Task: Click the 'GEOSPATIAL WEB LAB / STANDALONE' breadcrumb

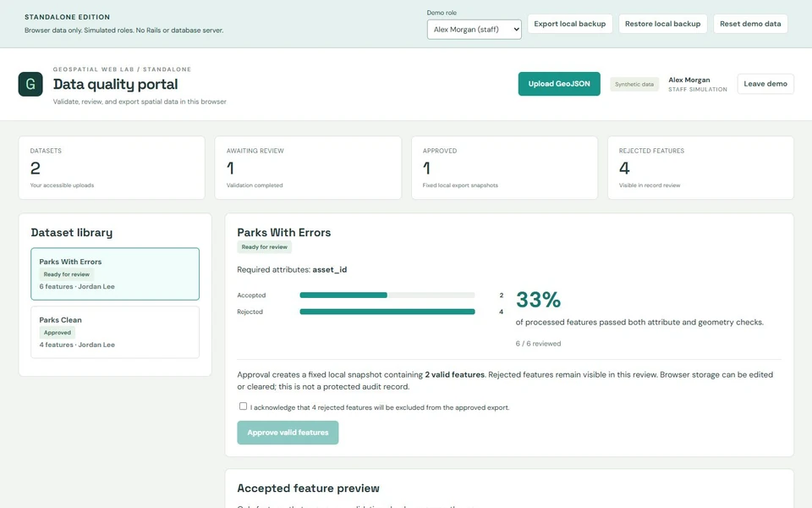Action: (x=122, y=69)
